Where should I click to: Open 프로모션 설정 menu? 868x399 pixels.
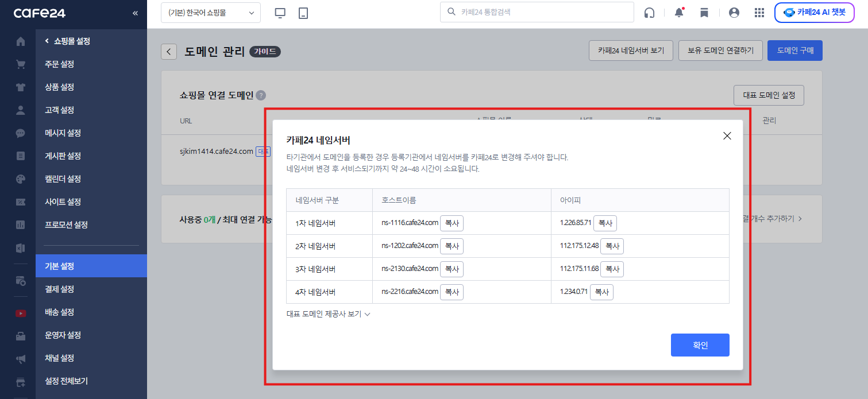click(x=91, y=225)
